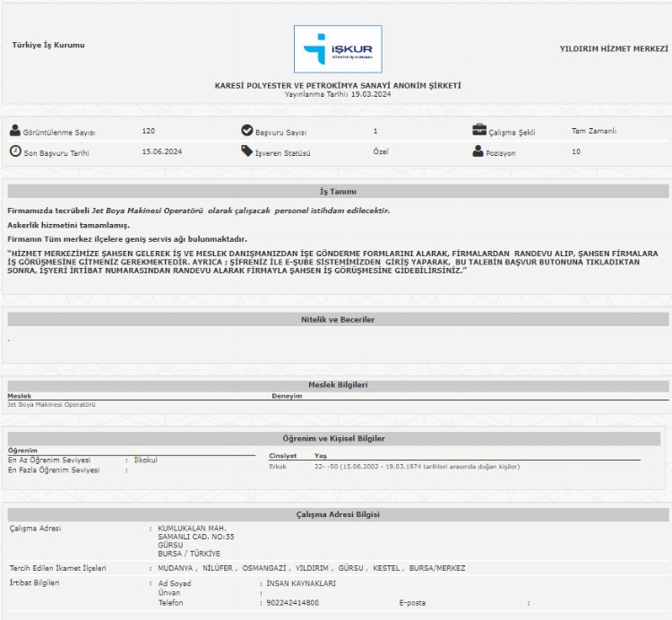672x620 pixels.
Task: Select the Nitelik ve Beceriler section header
Action: click(338, 319)
